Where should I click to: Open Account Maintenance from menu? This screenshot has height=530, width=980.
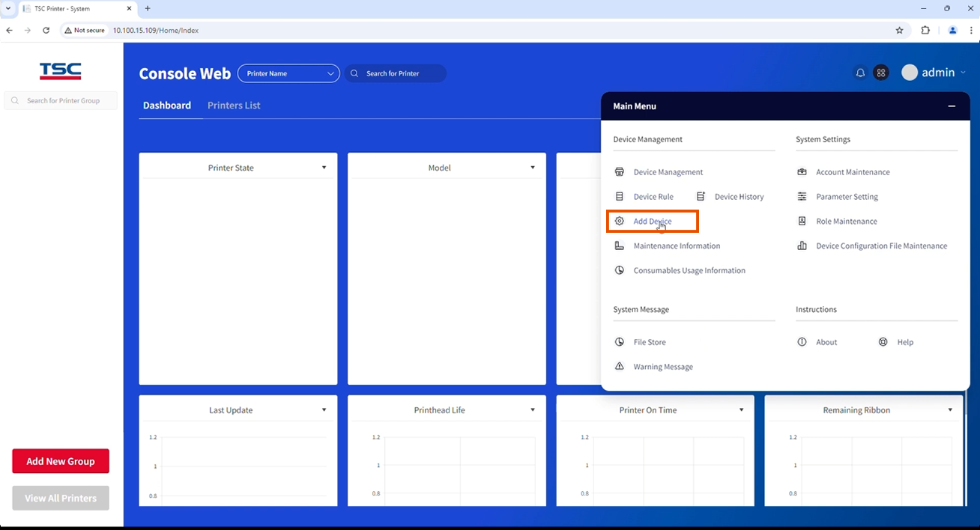pos(853,172)
